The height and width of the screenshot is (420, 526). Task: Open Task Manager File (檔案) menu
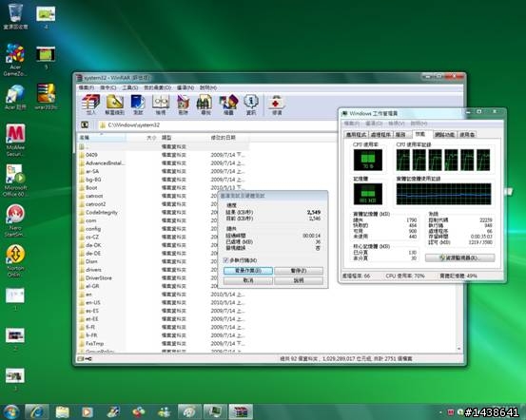tap(352, 124)
